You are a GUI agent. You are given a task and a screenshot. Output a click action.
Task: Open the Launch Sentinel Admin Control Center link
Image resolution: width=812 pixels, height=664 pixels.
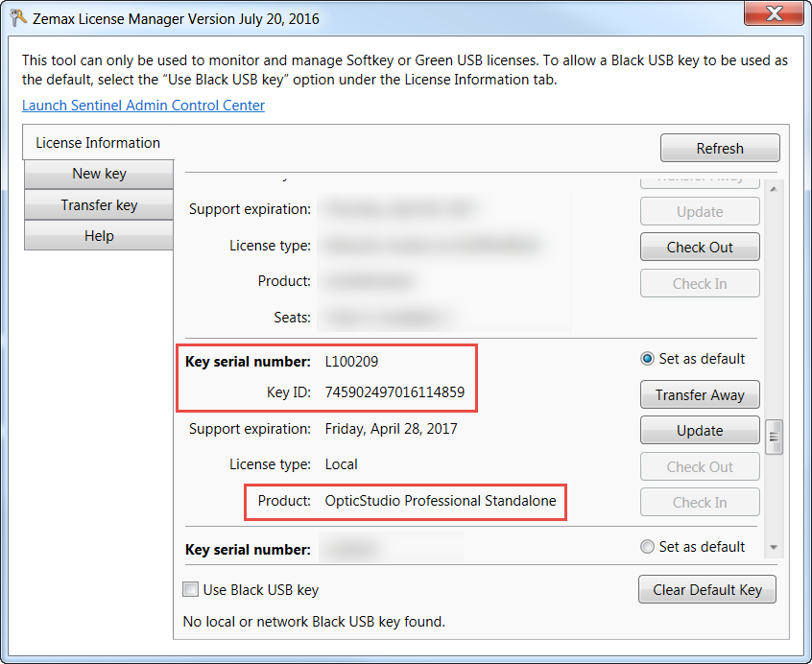pos(143,105)
